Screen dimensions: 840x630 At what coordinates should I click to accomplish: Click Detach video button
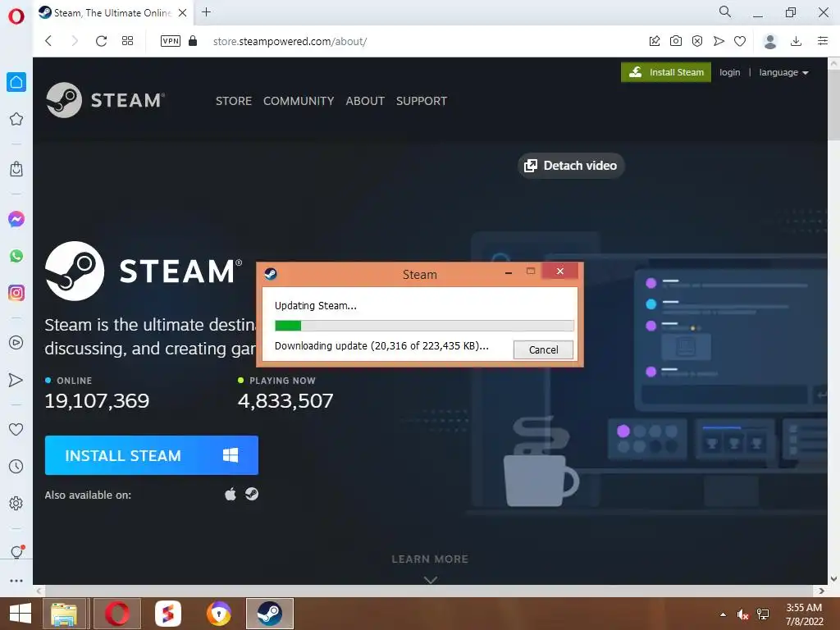(x=571, y=166)
